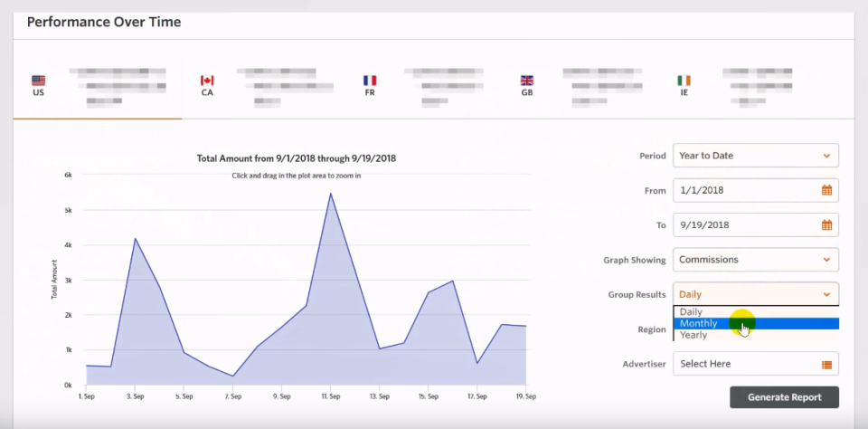Viewport: 868px width, 429px height.
Task: Open the Advertiser Select Here field
Action: click(756, 364)
